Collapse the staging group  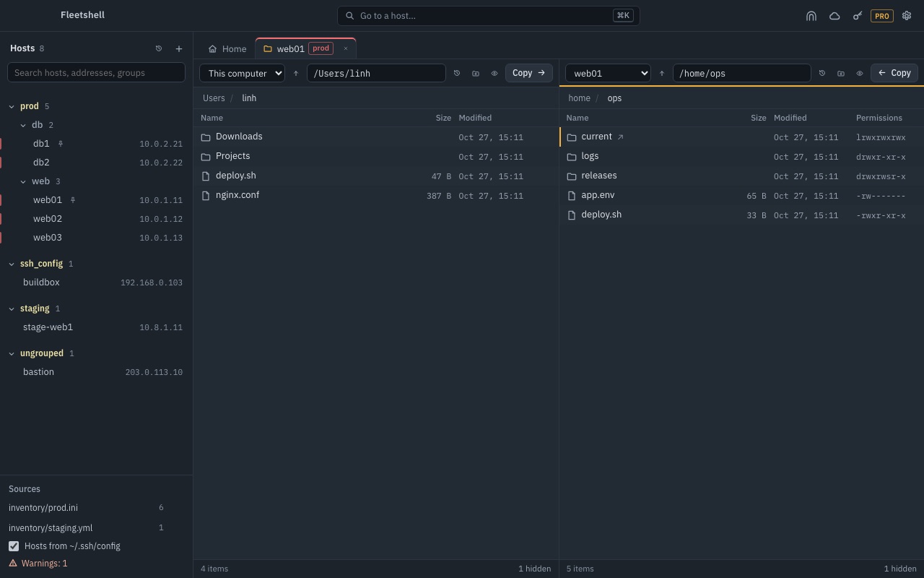click(12, 309)
